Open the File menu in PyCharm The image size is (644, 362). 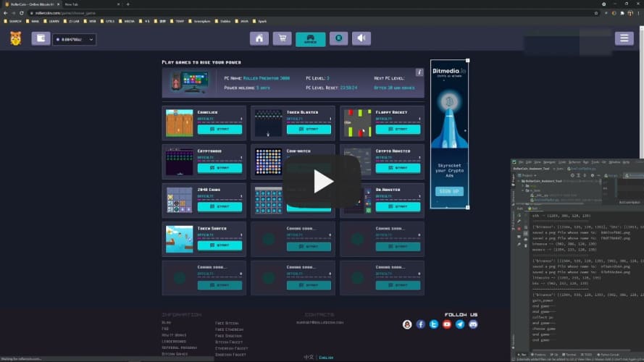[521, 162]
